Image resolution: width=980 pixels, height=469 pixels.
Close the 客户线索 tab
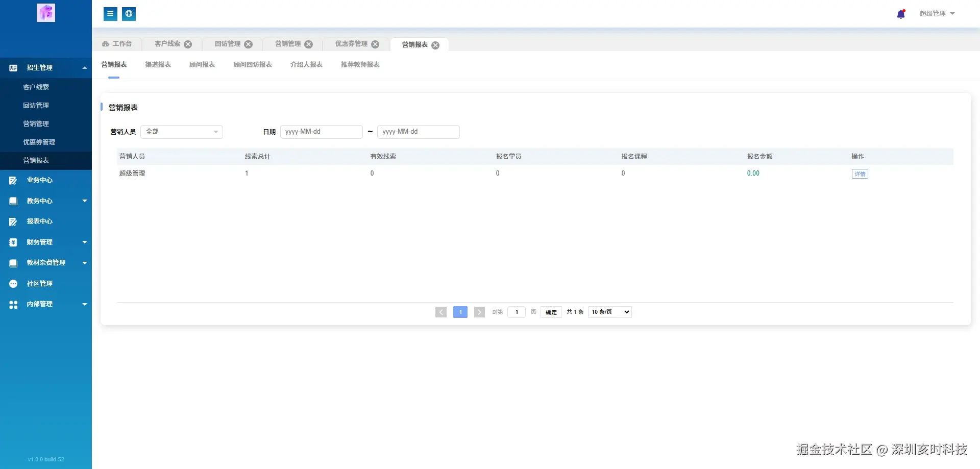188,44
